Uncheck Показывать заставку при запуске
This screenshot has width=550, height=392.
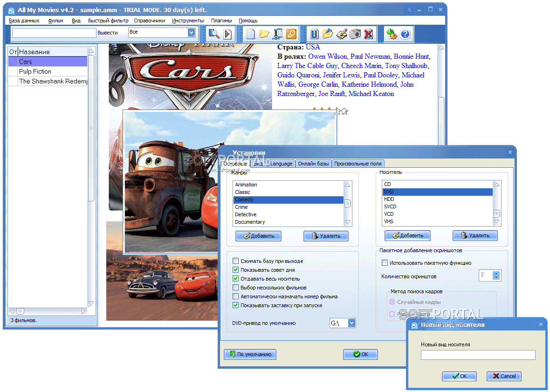236,305
